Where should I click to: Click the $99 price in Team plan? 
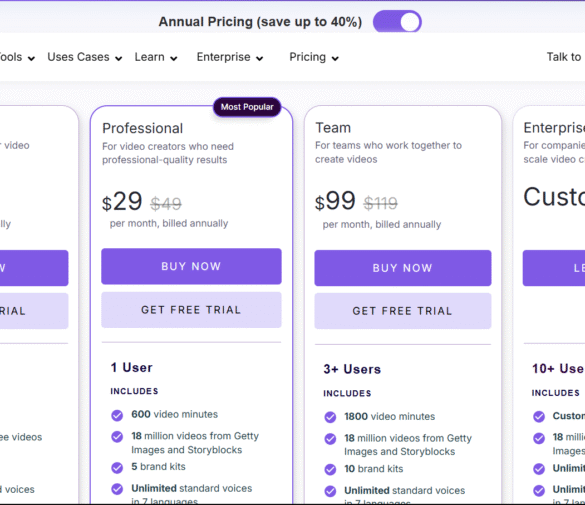(x=335, y=202)
